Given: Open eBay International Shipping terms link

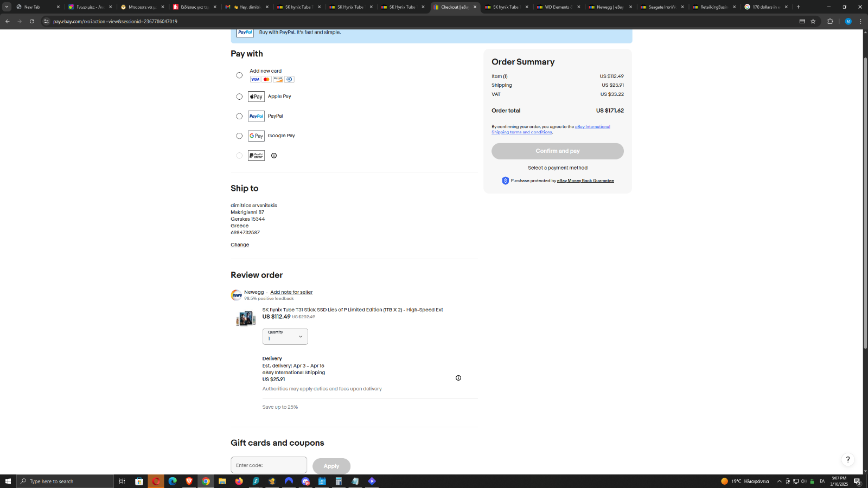Looking at the screenshot, I should pos(551,129).
